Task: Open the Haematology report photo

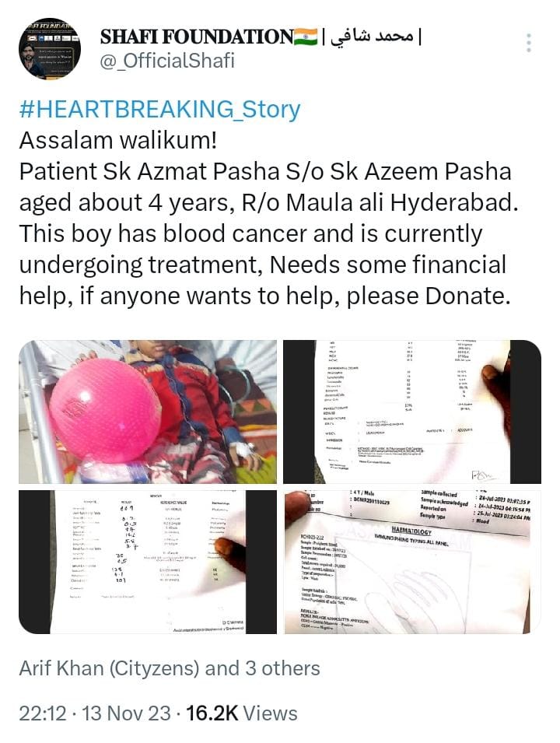Action: [412, 562]
